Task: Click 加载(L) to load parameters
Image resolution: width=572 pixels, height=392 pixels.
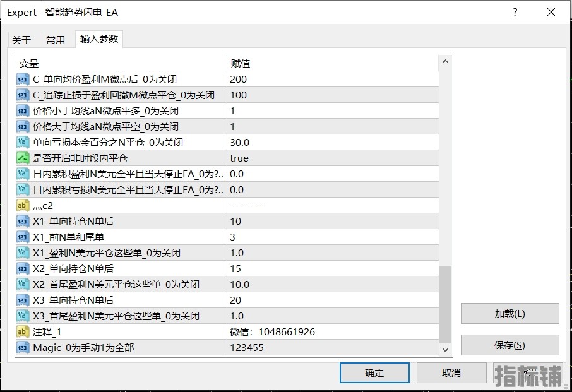Action: 509,314
